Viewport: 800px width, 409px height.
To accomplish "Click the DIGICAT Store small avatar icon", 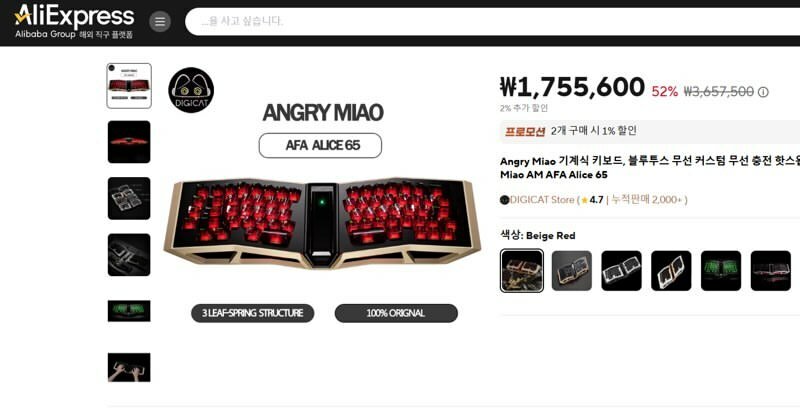I will click(x=504, y=200).
